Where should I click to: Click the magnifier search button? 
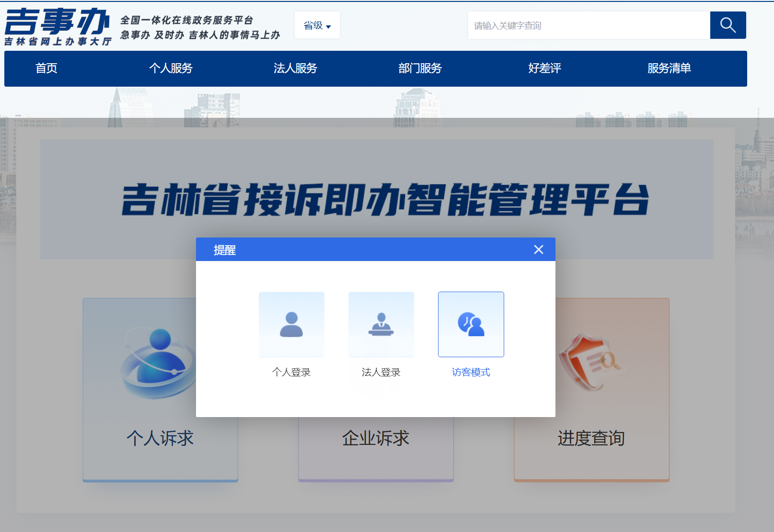(x=728, y=25)
